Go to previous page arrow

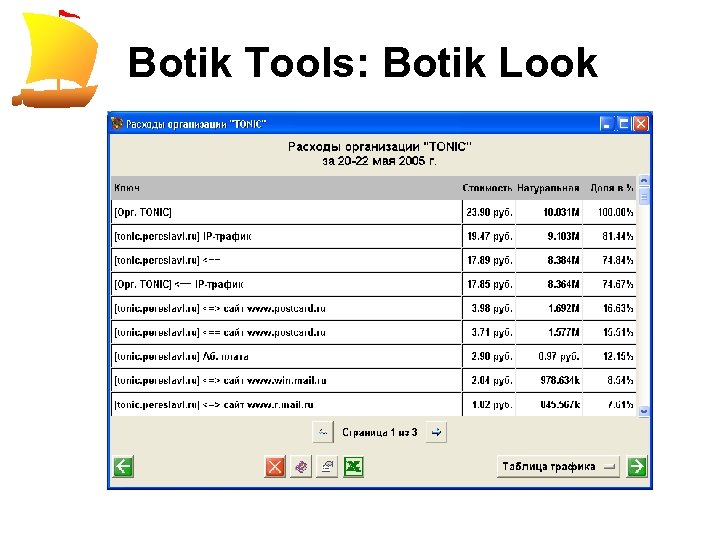click(x=323, y=432)
